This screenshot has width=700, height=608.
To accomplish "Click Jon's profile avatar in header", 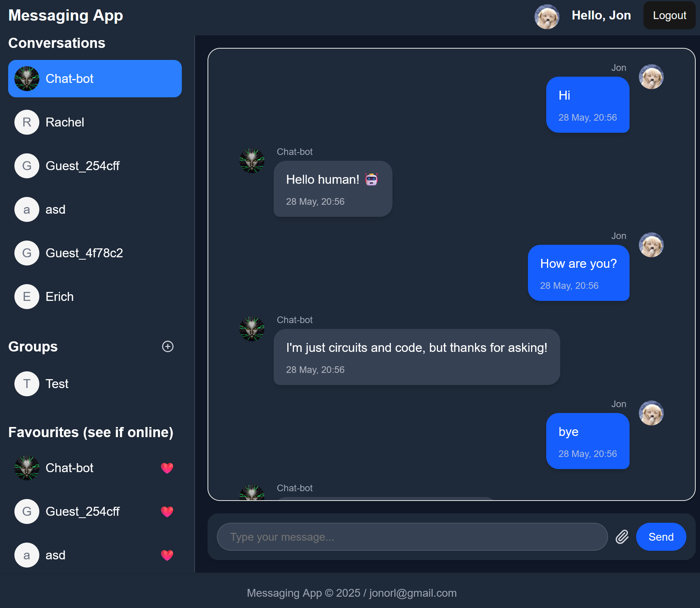I will pyautogui.click(x=547, y=17).
